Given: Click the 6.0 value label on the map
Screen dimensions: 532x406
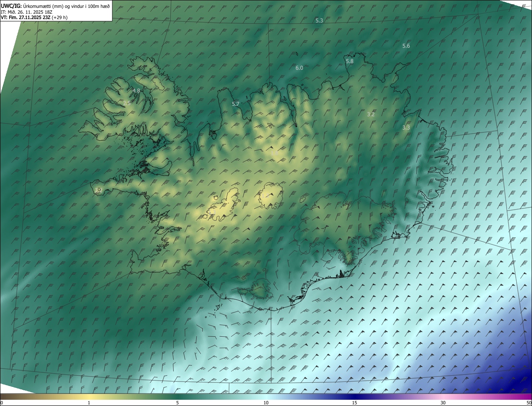Looking at the screenshot, I should pyautogui.click(x=299, y=68).
